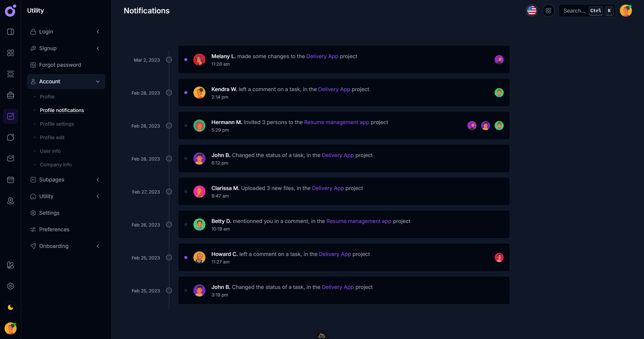Image resolution: width=644 pixels, height=339 pixels.
Task: Toggle dark mode with the moon button
Action: pos(11,307)
